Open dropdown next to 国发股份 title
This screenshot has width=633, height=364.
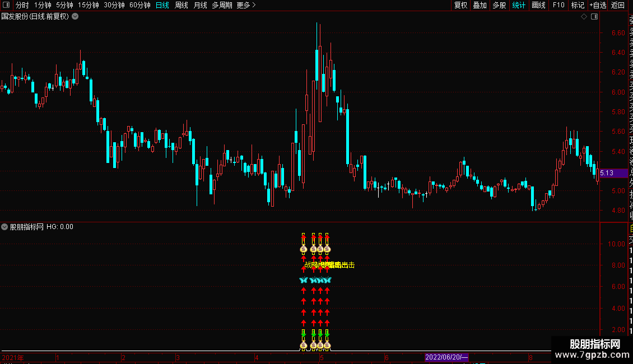coord(75,16)
